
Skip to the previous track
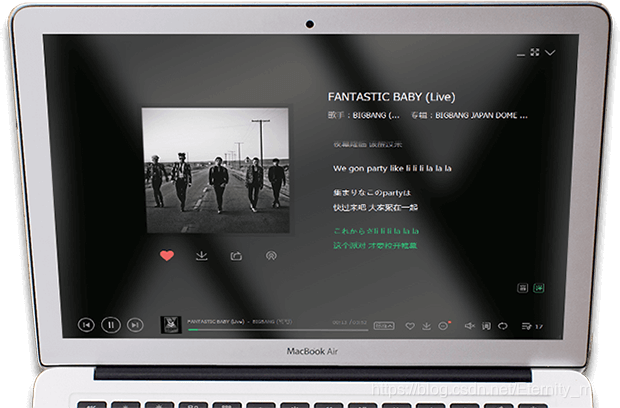tap(86, 325)
